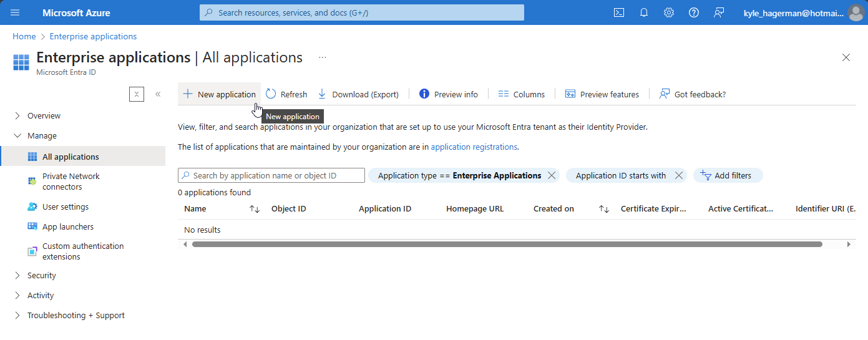Screen dimensions: 868x340
Task: Click the Identifier URI column header
Action: point(826,209)
